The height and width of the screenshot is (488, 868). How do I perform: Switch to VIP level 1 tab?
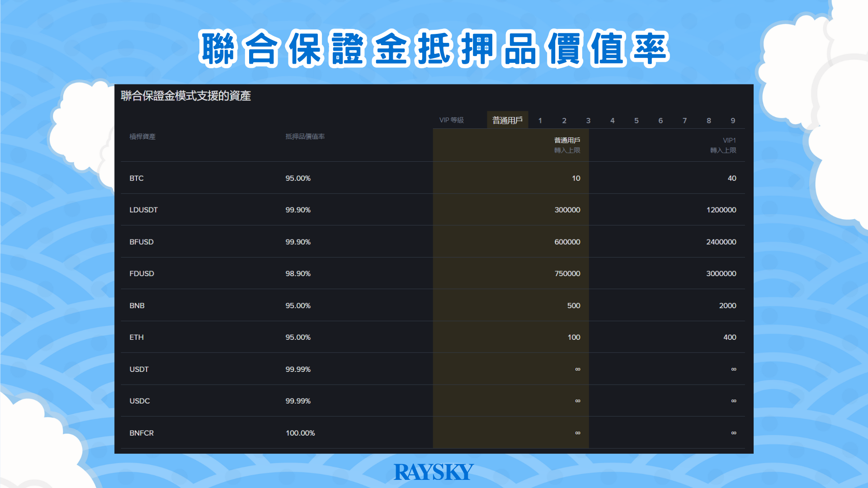point(540,121)
